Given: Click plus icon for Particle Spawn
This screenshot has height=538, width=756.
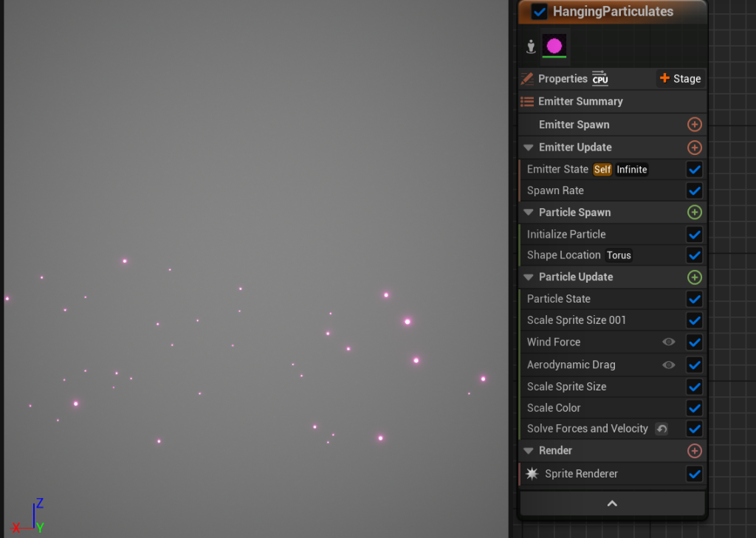Looking at the screenshot, I should (x=694, y=213).
